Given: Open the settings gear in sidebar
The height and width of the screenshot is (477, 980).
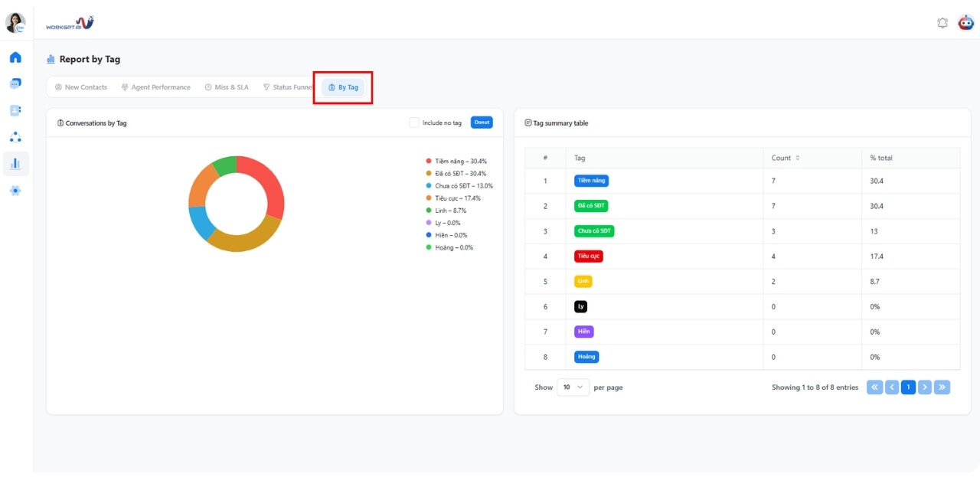Looking at the screenshot, I should point(15,191).
